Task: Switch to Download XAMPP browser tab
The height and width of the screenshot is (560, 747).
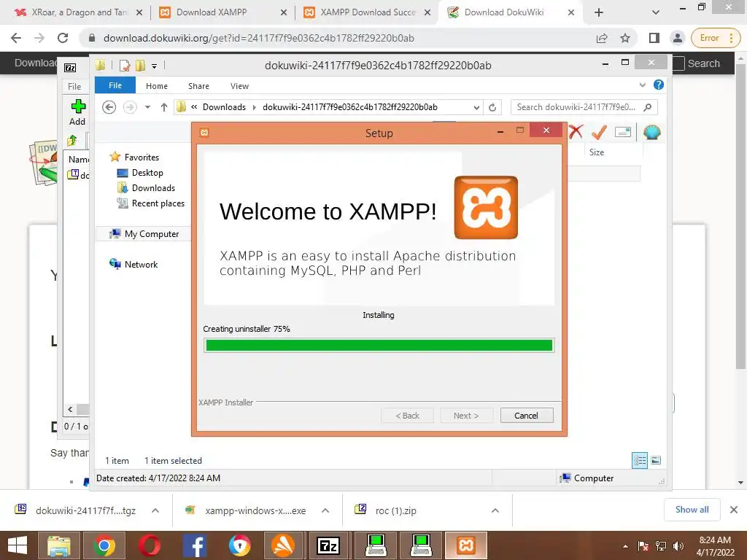Action: [222, 12]
